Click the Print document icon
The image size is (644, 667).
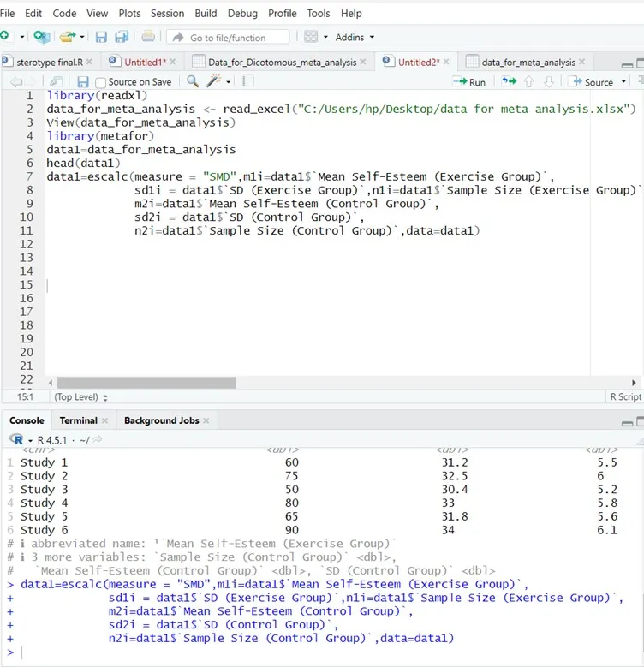click(148, 37)
